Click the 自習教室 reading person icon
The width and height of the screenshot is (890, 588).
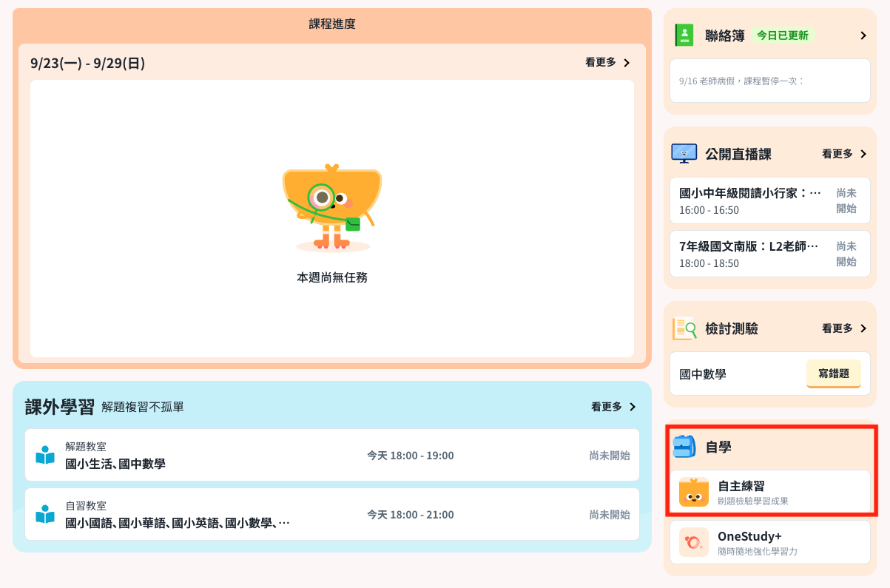[45, 514]
